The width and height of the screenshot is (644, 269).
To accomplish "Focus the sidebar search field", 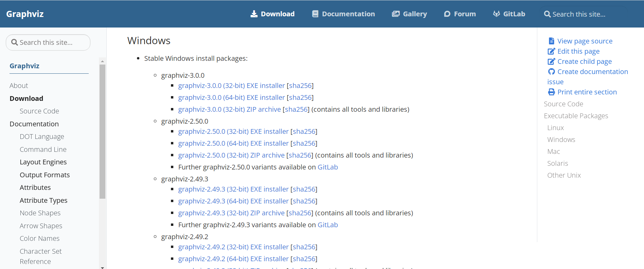I will point(48,42).
